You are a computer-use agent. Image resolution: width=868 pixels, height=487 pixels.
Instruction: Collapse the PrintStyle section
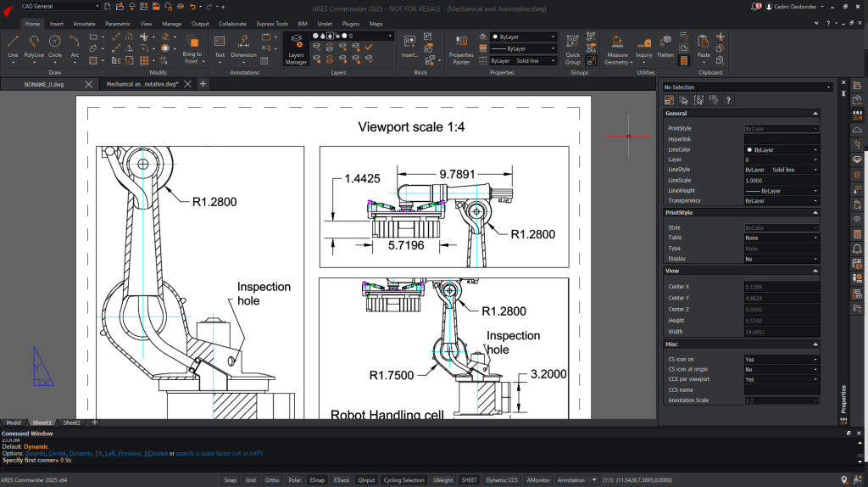[815, 213]
